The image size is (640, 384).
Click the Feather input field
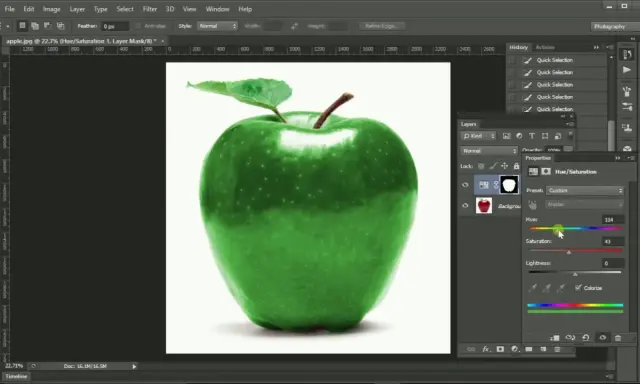tap(115, 27)
